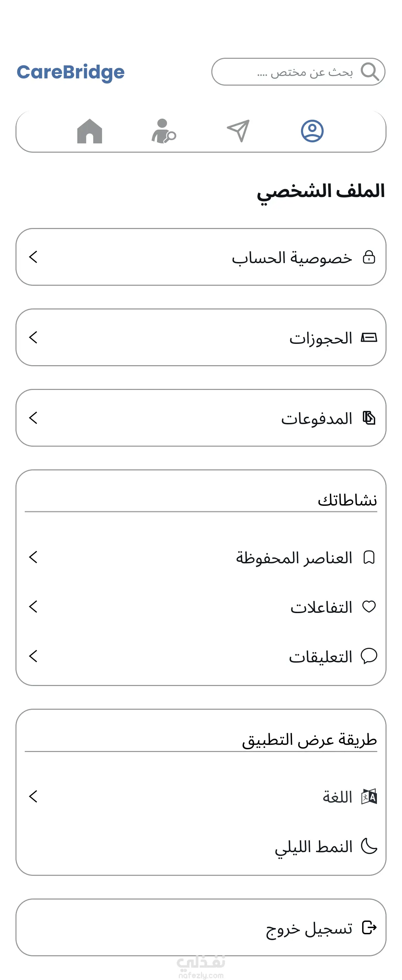402x980 pixels.
Task: Open messages via paper plane icon
Action: click(x=238, y=131)
